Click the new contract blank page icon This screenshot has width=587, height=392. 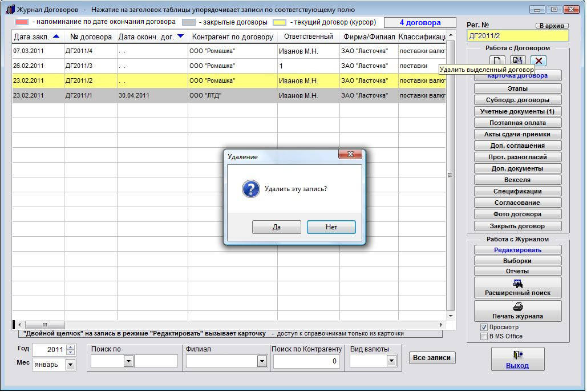pyautogui.click(x=497, y=60)
